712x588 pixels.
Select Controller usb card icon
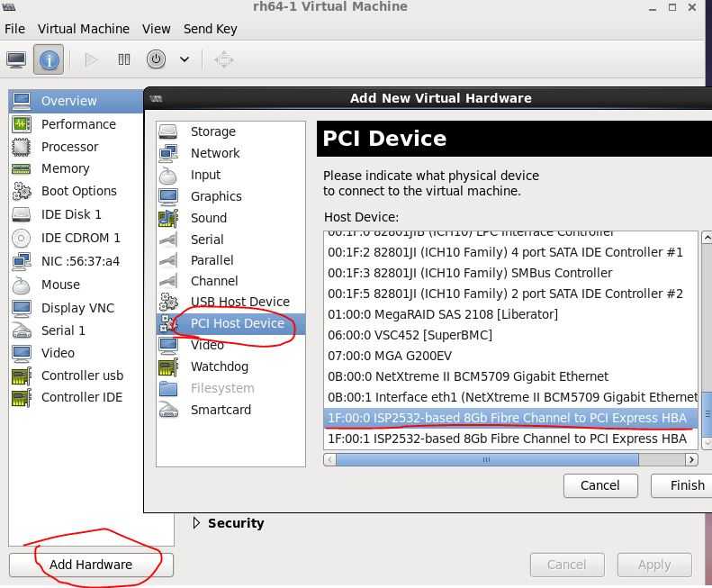[22, 375]
